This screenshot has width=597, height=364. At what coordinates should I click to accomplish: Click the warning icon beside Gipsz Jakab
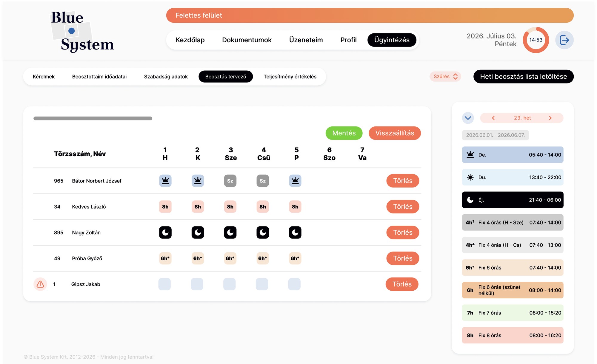pyautogui.click(x=40, y=284)
